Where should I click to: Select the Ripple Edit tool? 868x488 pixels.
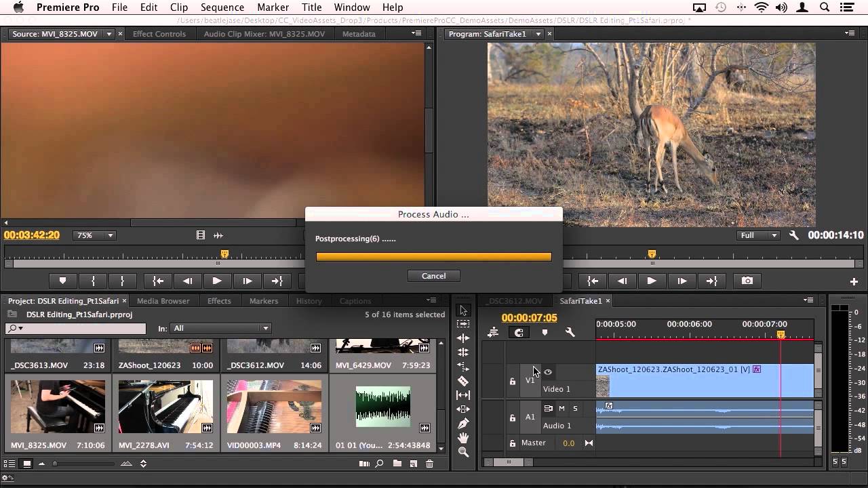click(x=463, y=338)
